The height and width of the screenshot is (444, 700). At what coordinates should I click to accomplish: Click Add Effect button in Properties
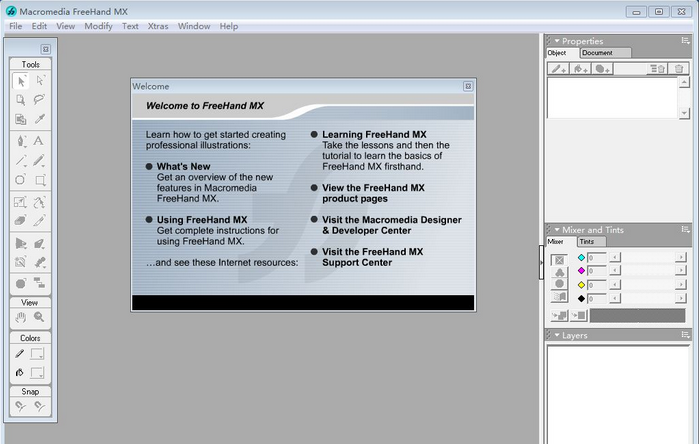point(602,69)
